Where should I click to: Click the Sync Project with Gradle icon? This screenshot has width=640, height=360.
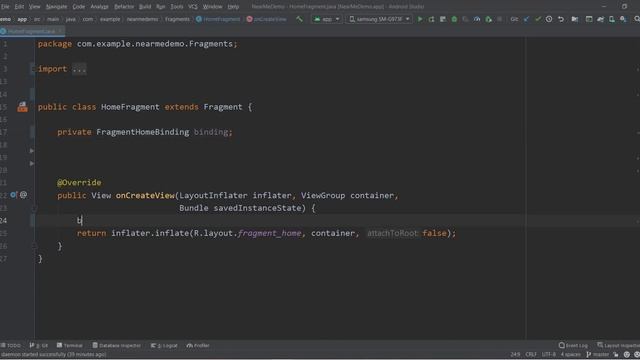(x=600, y=19)
